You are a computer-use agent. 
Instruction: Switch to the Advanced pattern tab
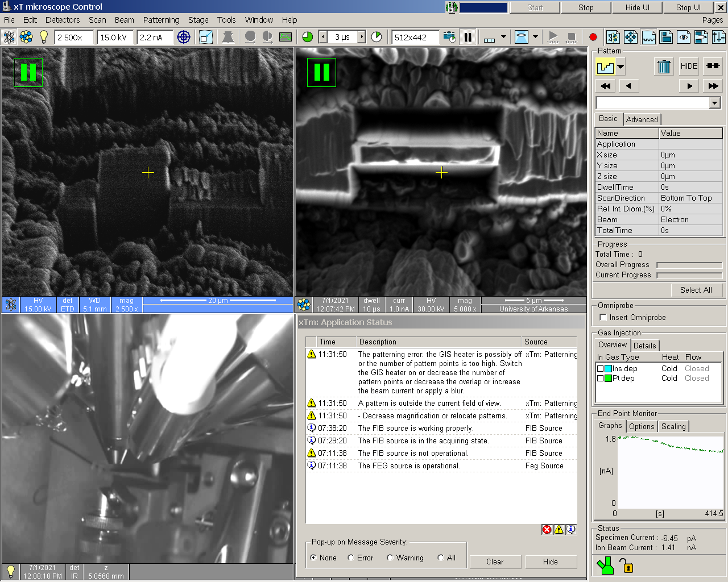(642, 119)
